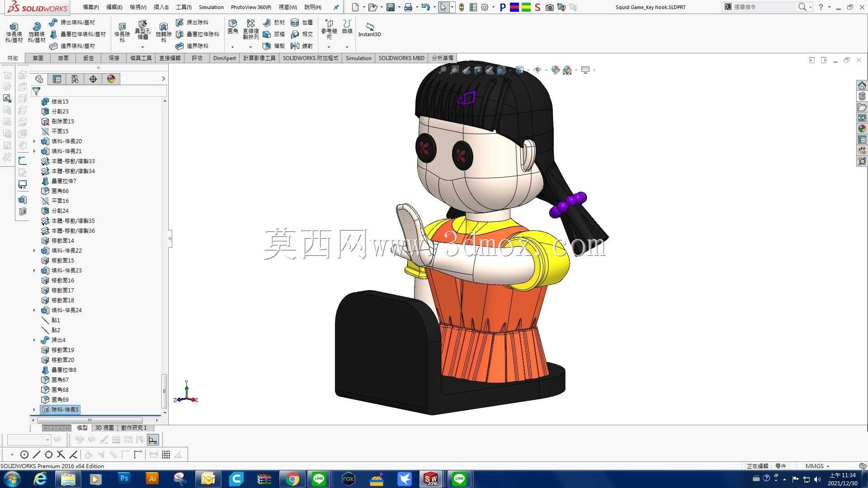
Task: Open the FeatureManager design tree tab
Action: pyautogui.click(x=39, y=79)
